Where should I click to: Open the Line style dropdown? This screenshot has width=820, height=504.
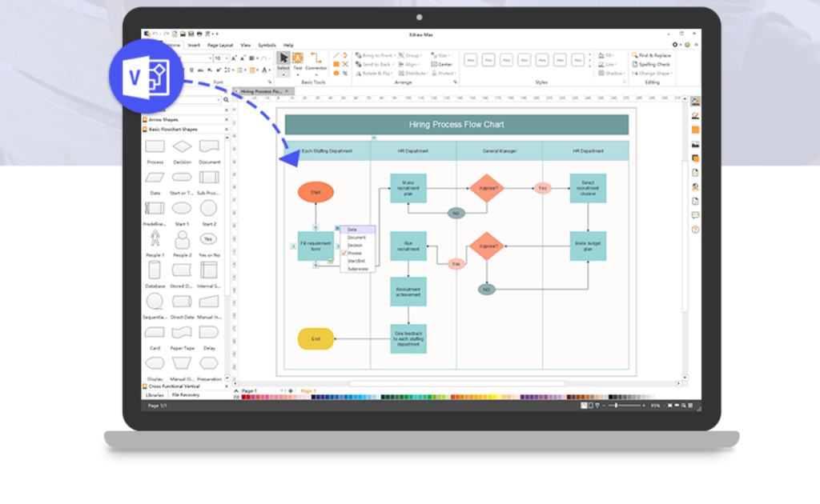607,64
